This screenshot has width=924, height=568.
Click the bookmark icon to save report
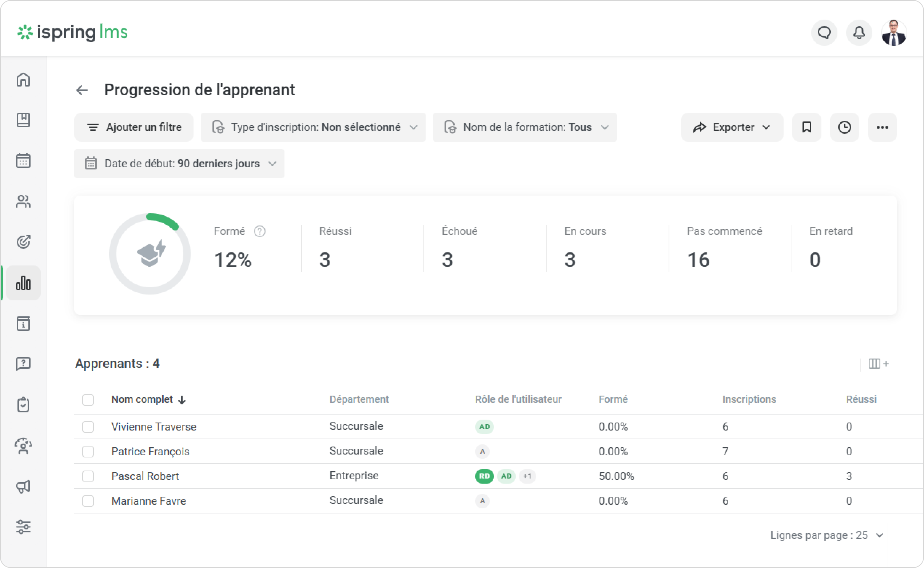(806, 127)
